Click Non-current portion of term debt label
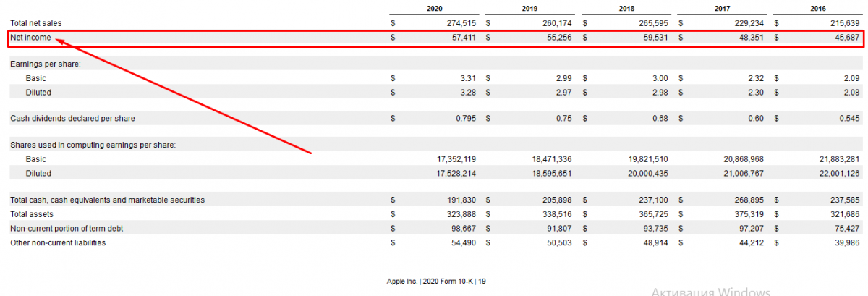 click(67, 229)
